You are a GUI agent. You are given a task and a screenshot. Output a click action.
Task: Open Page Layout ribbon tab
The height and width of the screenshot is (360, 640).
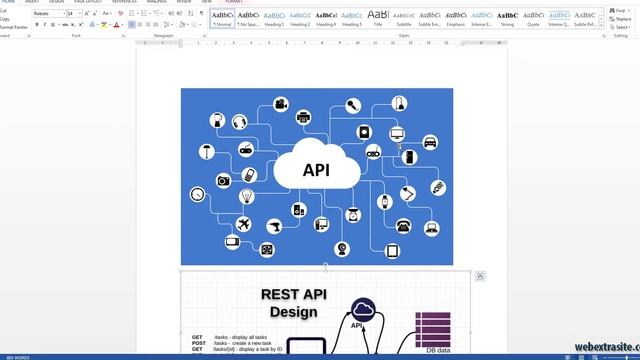tap(87, 2)
